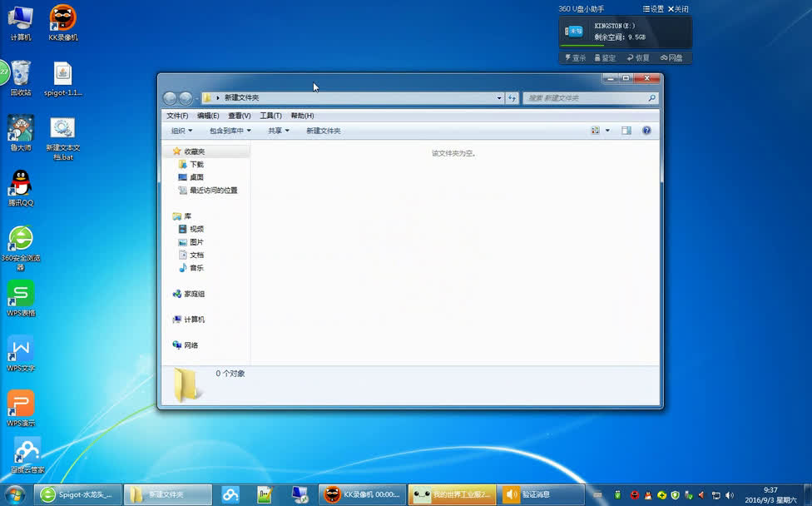Open the KK录像机 desktop shortcut

point(62,22)
